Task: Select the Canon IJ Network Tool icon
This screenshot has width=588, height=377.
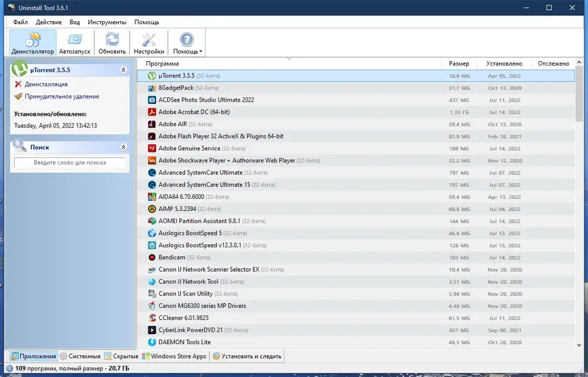Action: pyautogui.click(x=152, y=281)
